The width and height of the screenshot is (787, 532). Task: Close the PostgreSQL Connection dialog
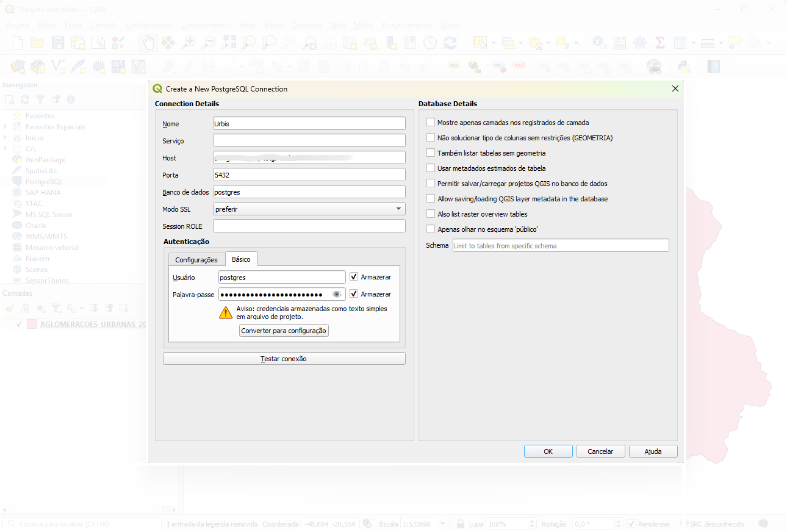(x=675, y=88)
